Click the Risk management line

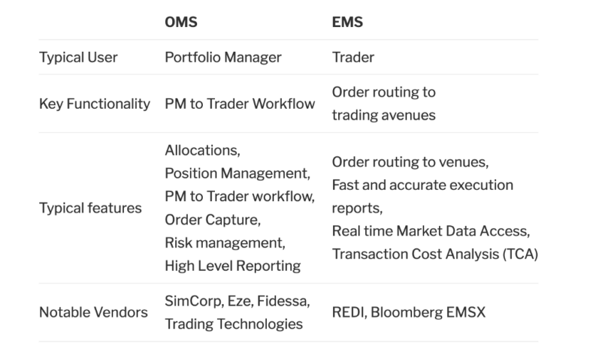225,242
